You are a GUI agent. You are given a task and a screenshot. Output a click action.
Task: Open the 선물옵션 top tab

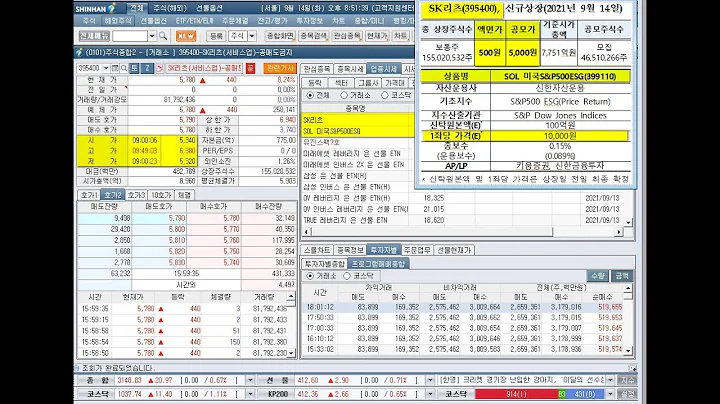(x=209, y=8)
